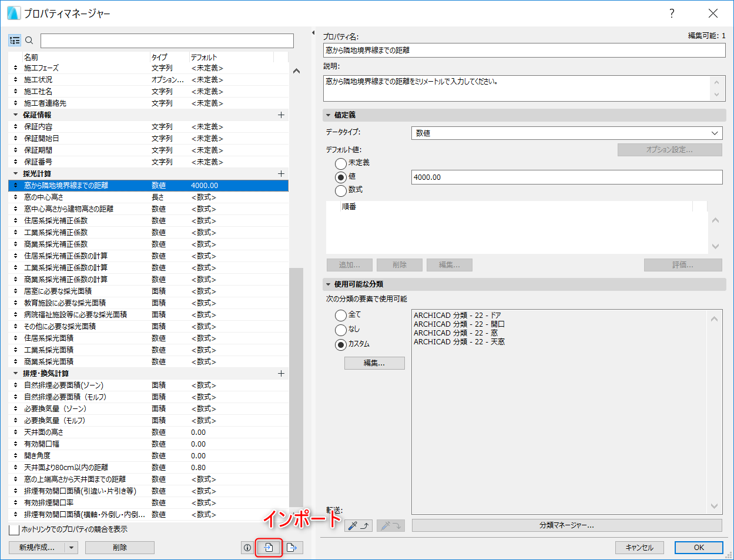Select the 未定義 default value radio button

tap(341, 163)
